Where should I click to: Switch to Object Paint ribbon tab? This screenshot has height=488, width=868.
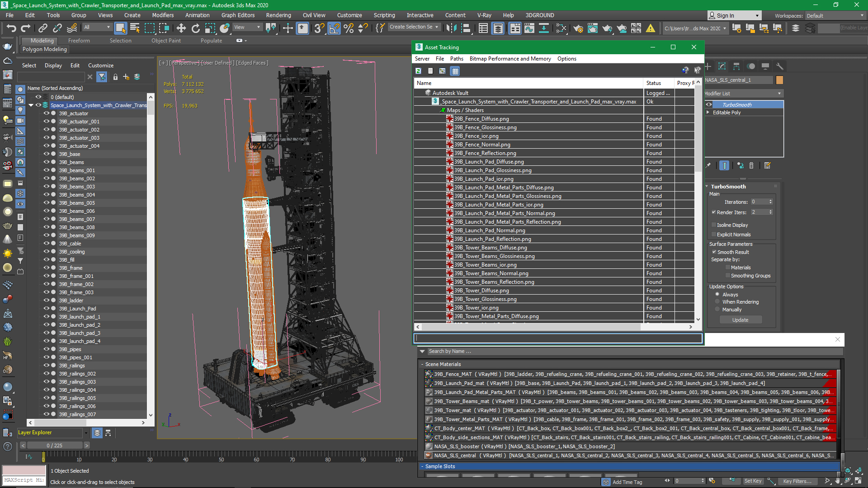coord(166,40)
